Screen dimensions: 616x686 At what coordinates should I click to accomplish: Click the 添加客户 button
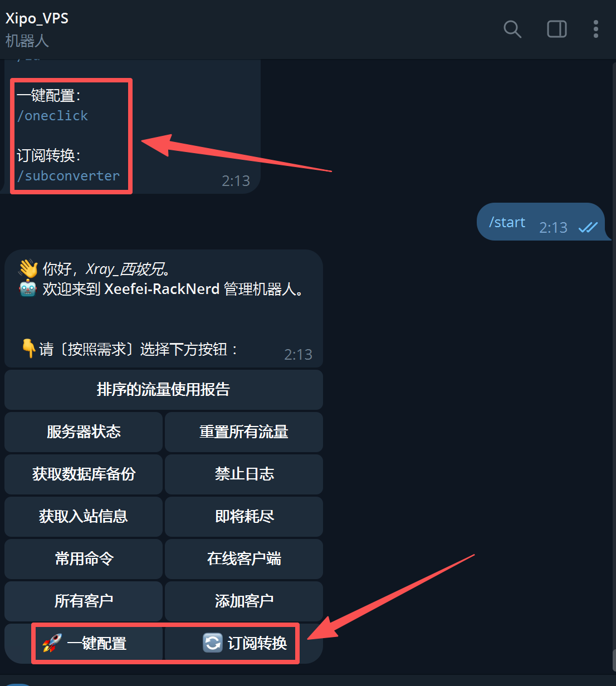tap(244, 601)
